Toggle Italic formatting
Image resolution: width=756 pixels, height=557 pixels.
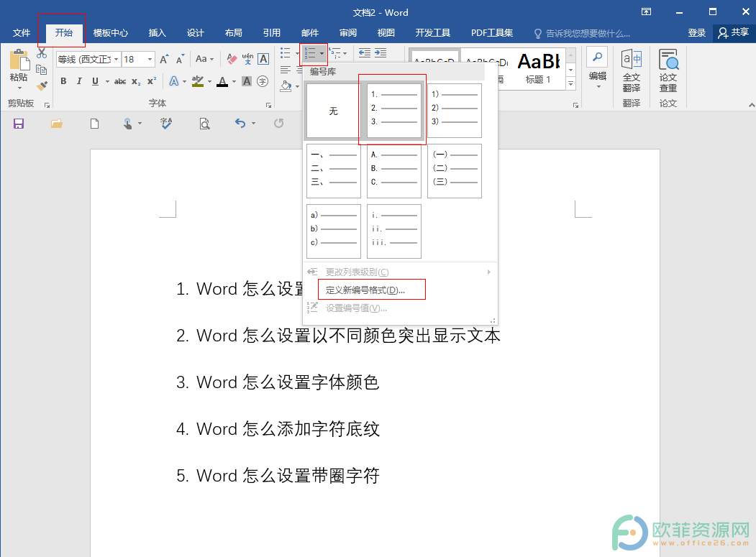(79, 81)
